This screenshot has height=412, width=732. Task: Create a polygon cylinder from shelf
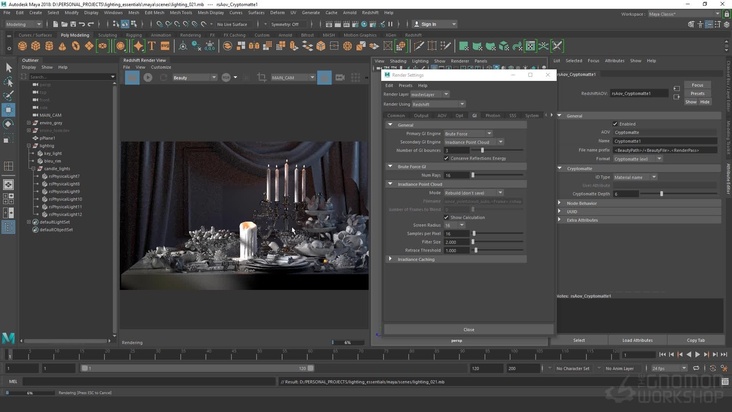[x=49, y=46]
